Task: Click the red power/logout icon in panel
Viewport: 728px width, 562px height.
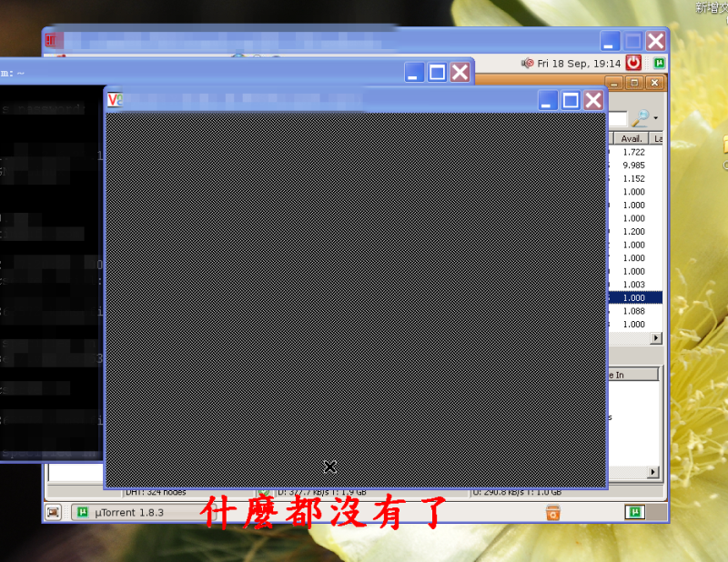Action: 633,63
